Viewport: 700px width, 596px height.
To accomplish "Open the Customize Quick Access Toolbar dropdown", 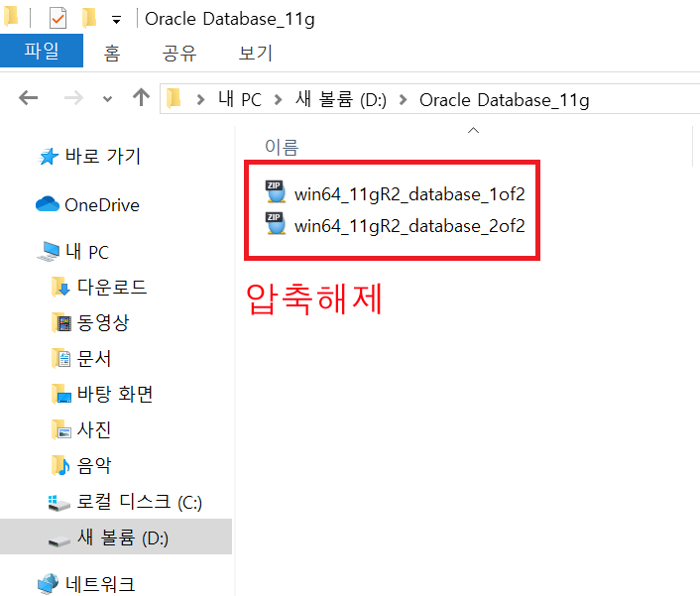I will point(116,20).
